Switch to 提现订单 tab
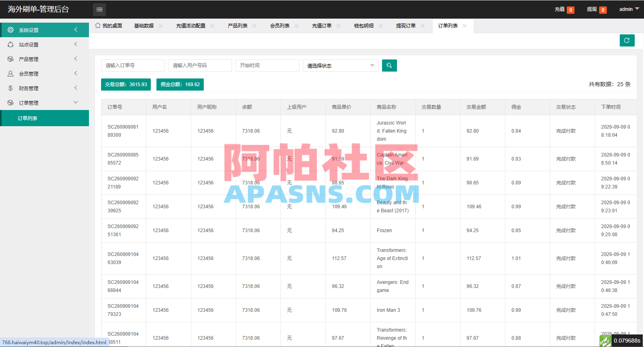The width and height of the screenshot is (644, 347). pos(406,25)
